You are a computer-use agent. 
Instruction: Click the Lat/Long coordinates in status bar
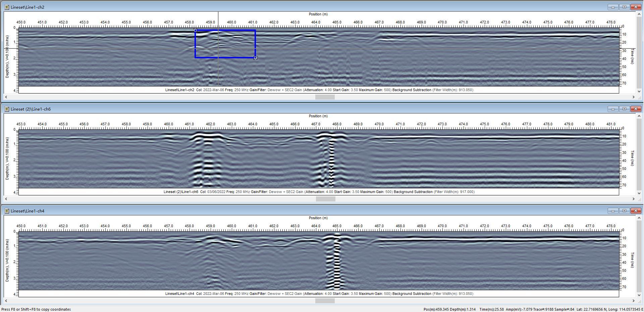[x=609, y=309]
